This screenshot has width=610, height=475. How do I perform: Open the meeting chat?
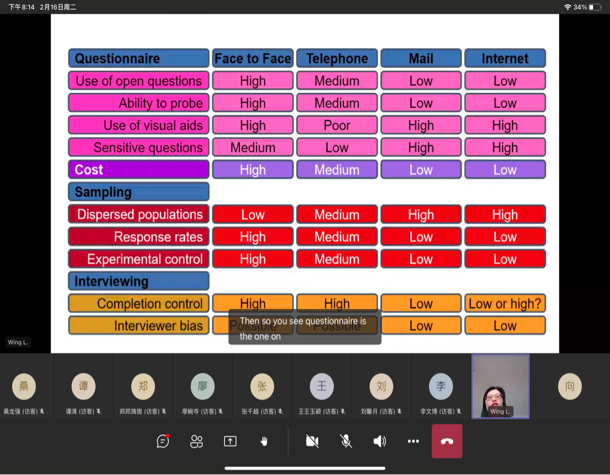(x=163, y=441)
